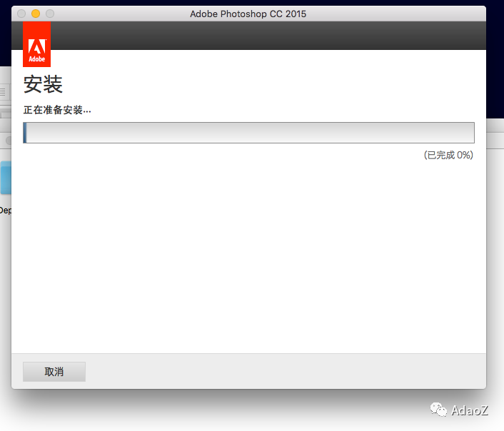Click the dark desktop area at top right
The image size is (504, 431).
point(495,57)
